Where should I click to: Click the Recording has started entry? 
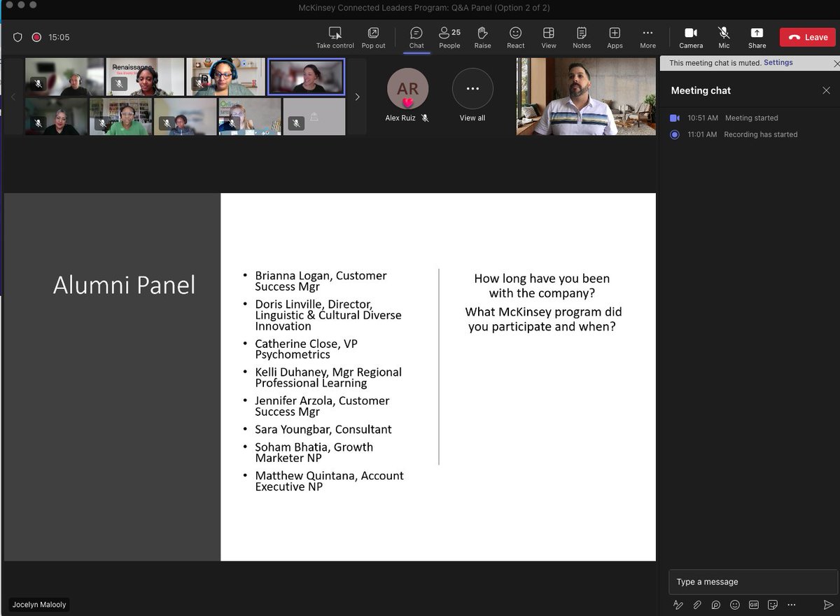coord(734,134)
